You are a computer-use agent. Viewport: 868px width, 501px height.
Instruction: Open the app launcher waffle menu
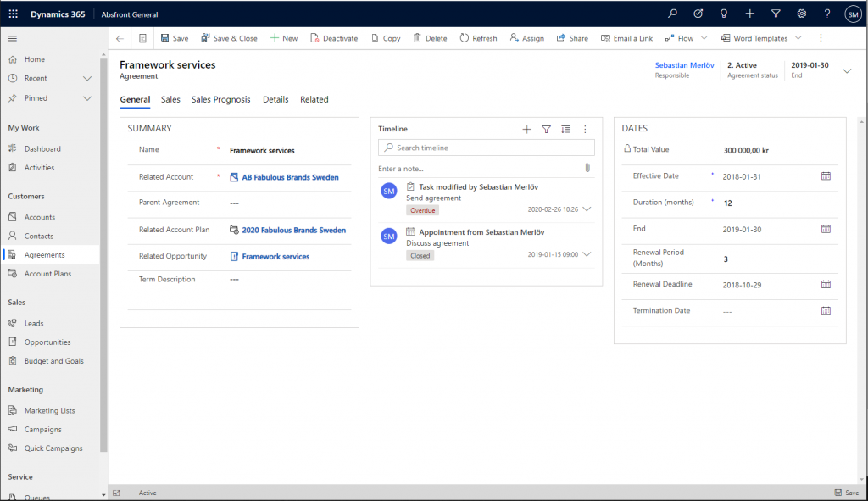14,14
